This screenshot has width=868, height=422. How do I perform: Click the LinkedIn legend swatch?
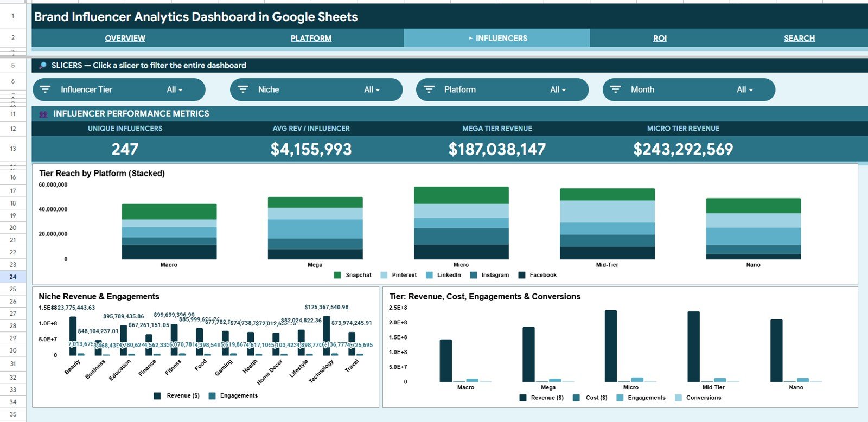(x=430, y=275)
